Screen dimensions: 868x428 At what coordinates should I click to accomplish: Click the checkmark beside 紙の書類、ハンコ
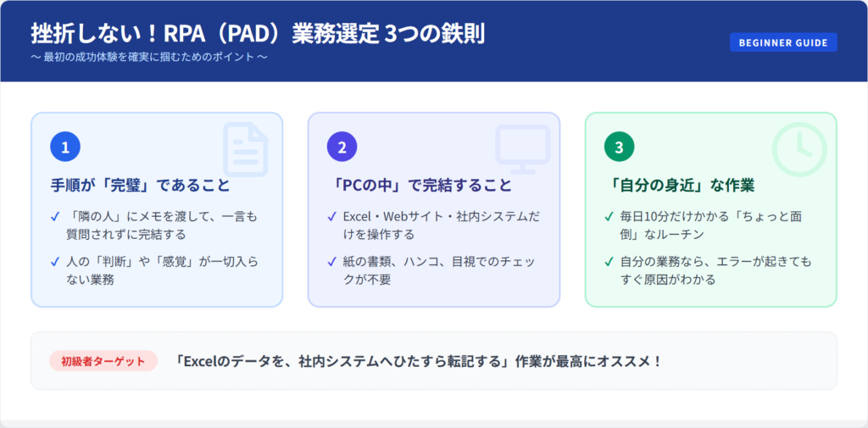click(x=332, y=262)
